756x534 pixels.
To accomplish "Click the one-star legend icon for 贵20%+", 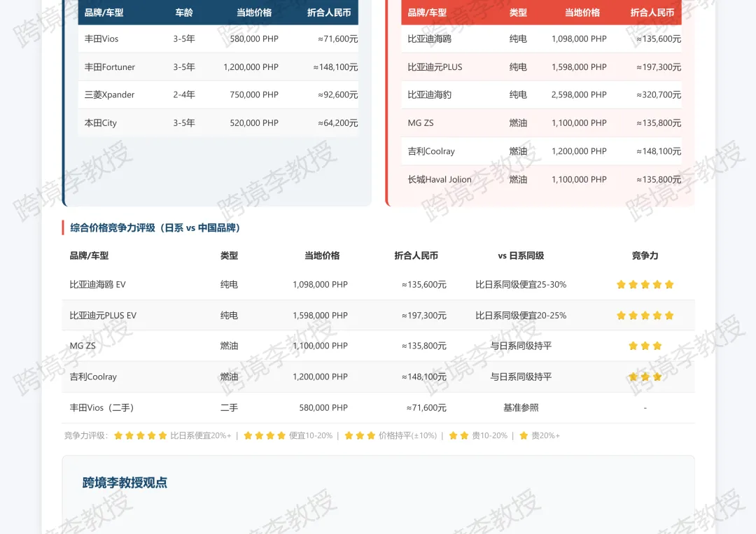I will [524, 436].
